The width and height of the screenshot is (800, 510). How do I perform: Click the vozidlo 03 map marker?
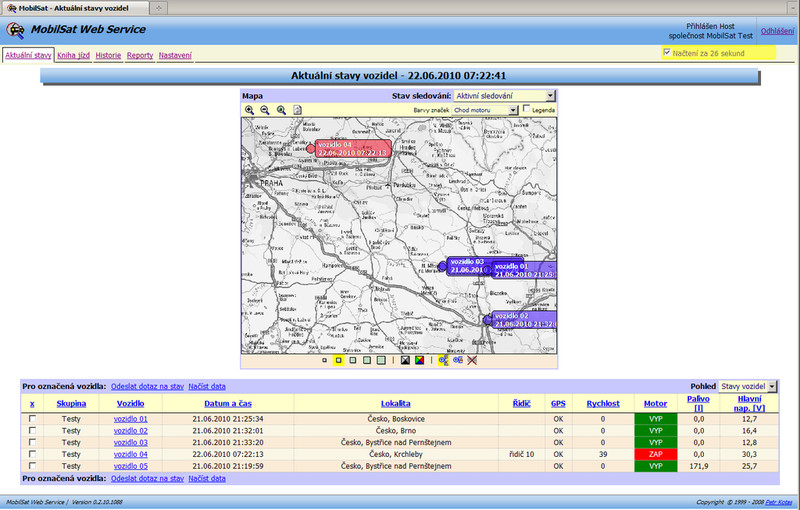point(442,266)
